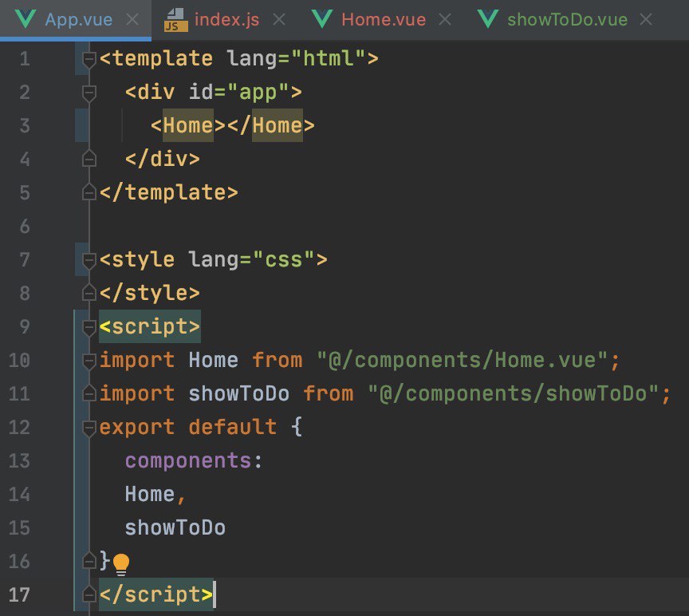Click the default keyword on line 12
The width and height of the screenshot is (689, 616).
tap(233, 427)
